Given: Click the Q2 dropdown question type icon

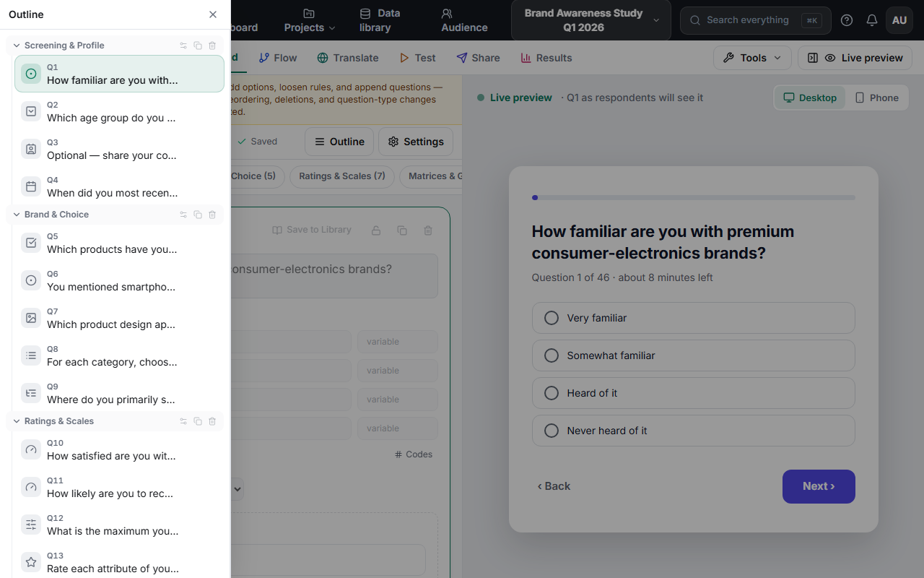Looking at the screenshot, I should (31, 111).
